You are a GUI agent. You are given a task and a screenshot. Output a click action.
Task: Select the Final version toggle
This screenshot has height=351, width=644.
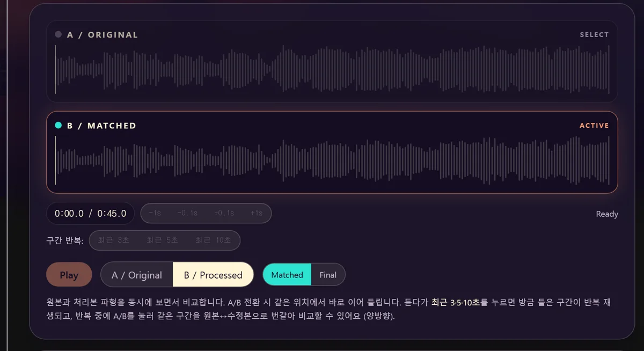(x=328, y=275)
